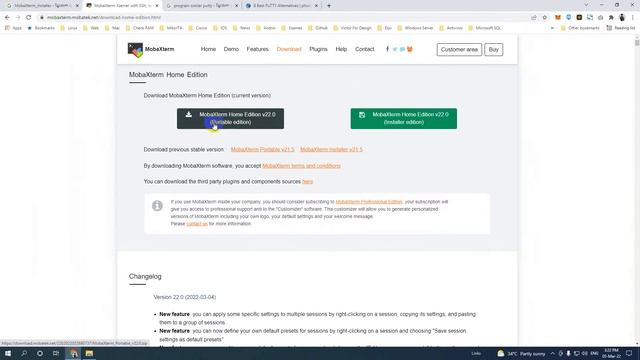Click the MobaXterm logo in the site header
The width and height of the screenshot is (640, 360).
click(151, 49)
